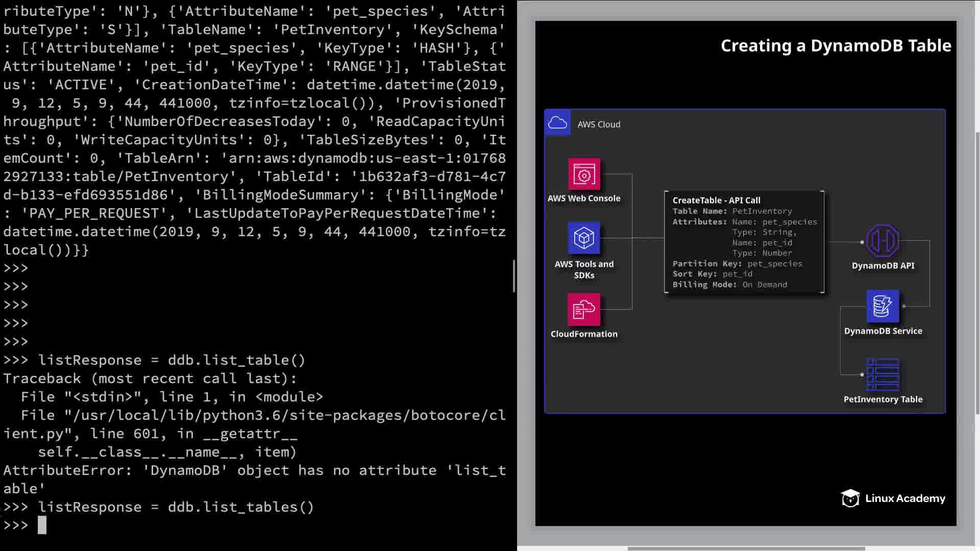Click the DynamoDB API icon

pos(883,241)
